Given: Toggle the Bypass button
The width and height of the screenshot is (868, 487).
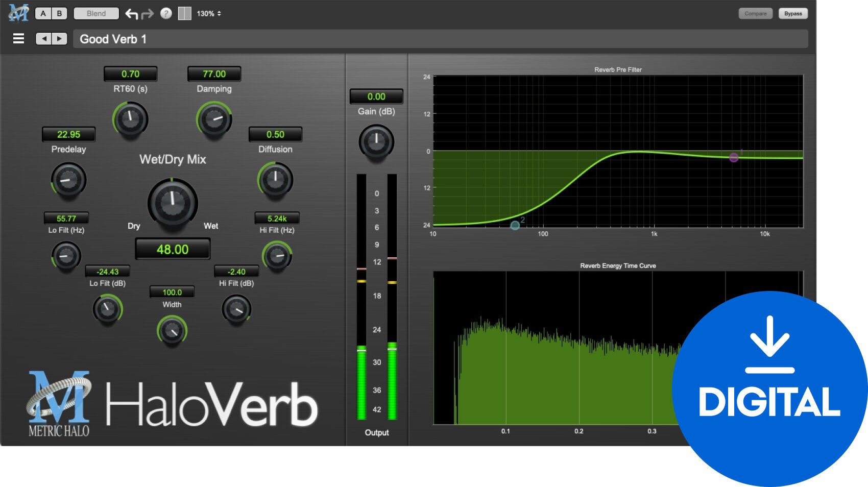Looking at the screenshot, I should coord(793,13).
